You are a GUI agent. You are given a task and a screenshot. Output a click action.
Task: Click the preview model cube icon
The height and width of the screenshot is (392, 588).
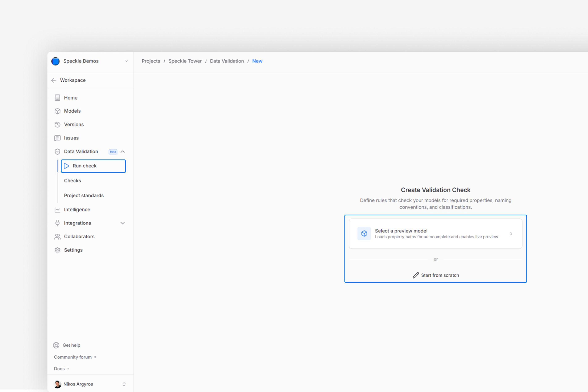coord(364,233)
